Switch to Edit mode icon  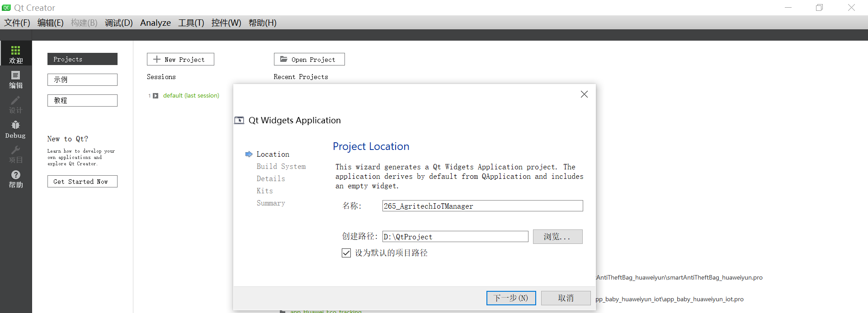pyautogui.click(x=16, y=79)
